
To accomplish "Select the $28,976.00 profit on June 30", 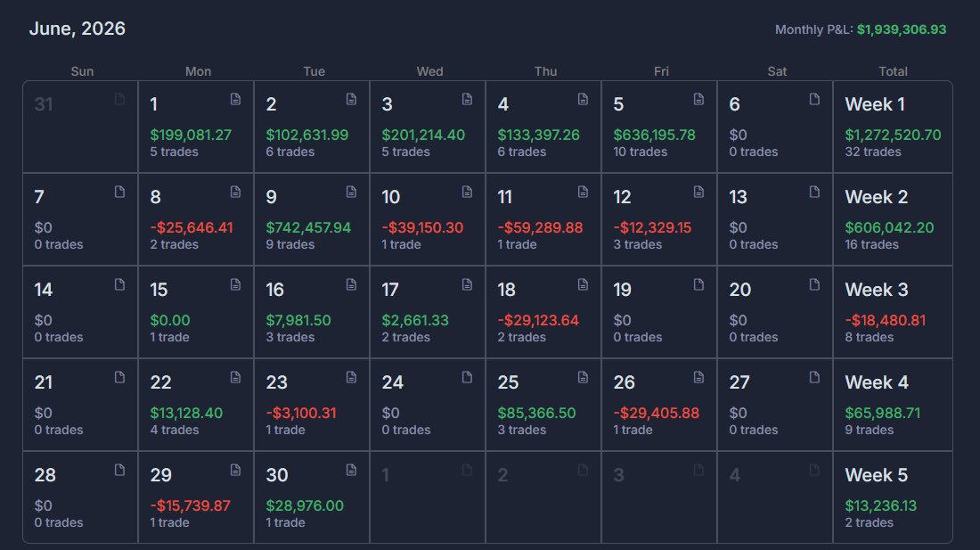I will 305,505.
